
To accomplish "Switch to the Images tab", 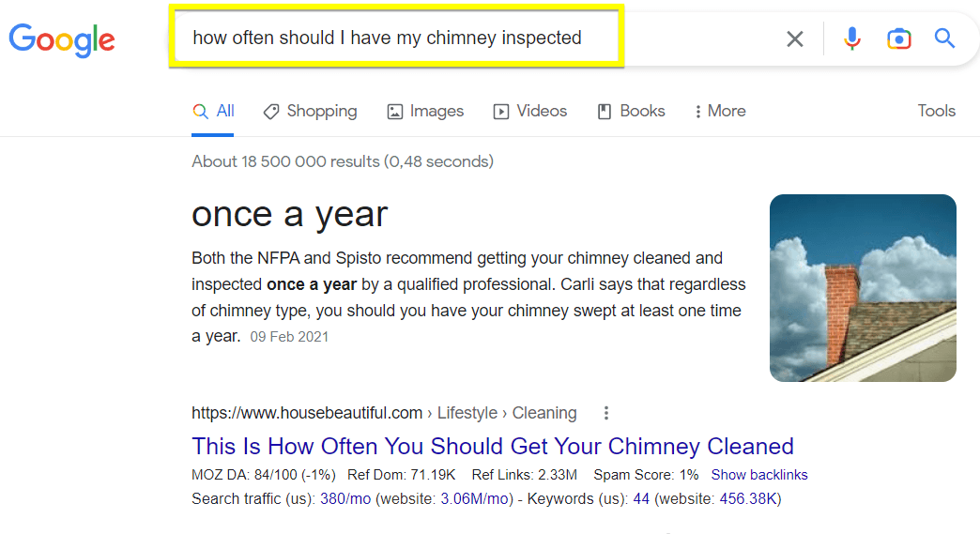I will coord(425,111).
